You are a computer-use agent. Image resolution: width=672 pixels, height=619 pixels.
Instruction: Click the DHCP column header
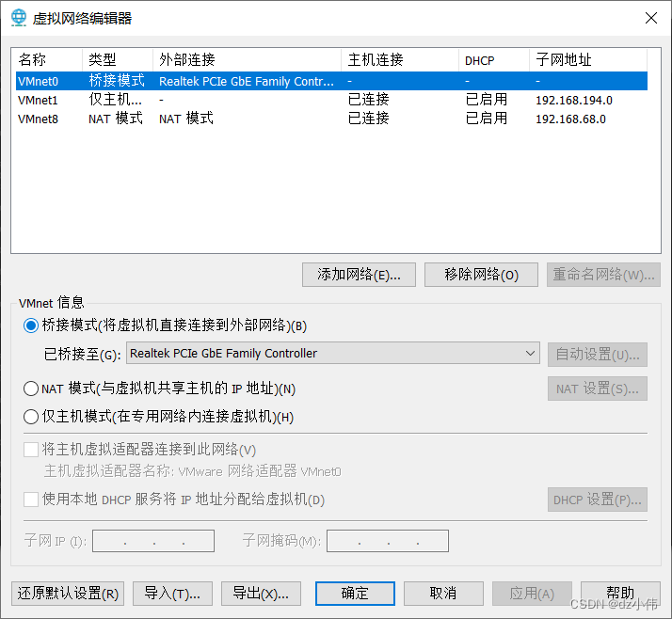(494, 59)
